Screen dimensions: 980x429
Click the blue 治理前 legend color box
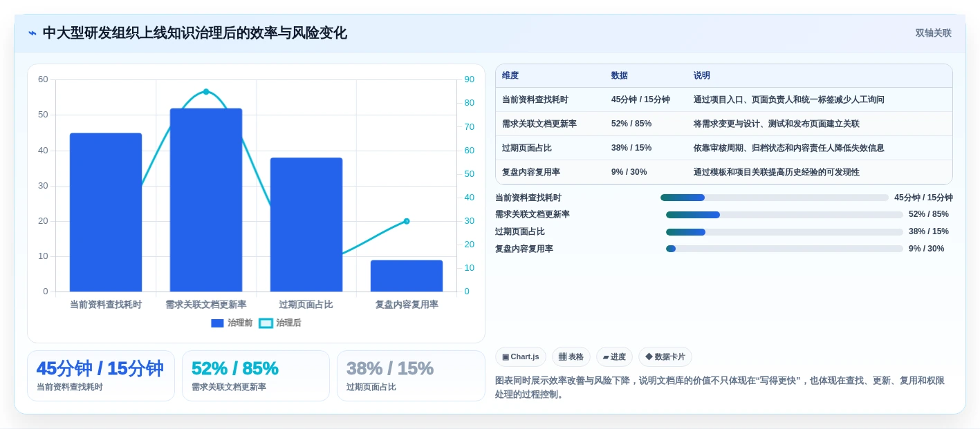[x=217, y=323]
